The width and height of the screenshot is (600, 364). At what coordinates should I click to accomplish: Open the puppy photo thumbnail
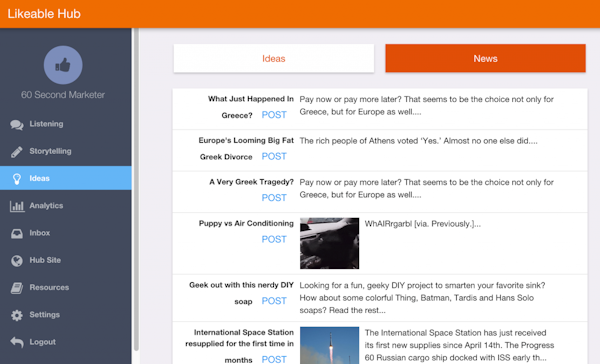click(x=329, y=243)
